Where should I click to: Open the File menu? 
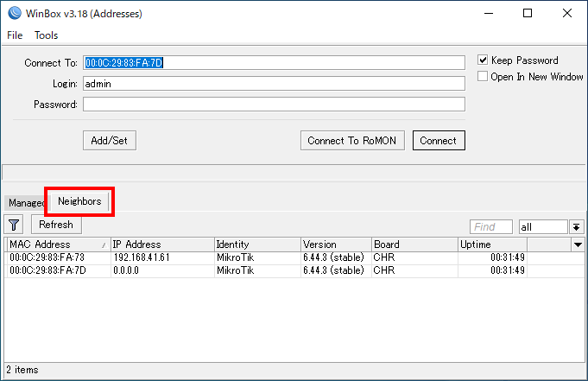(x=15, y=35)
